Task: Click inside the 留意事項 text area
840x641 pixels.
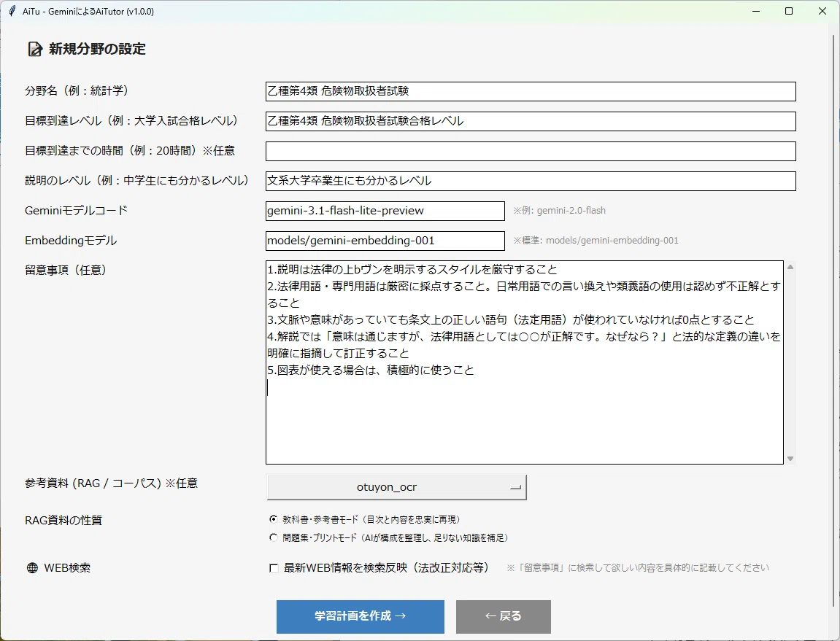Action: click(525, 362)
